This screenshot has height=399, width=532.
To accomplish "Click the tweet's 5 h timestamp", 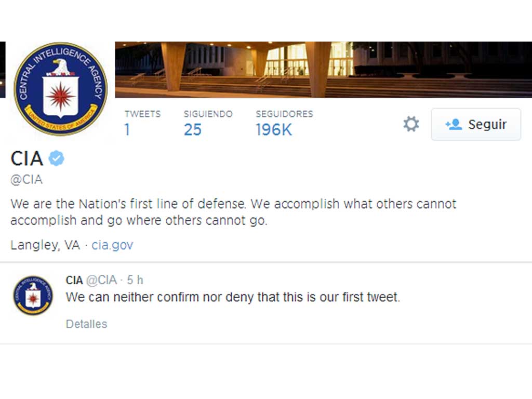I will tap(135, 281).
